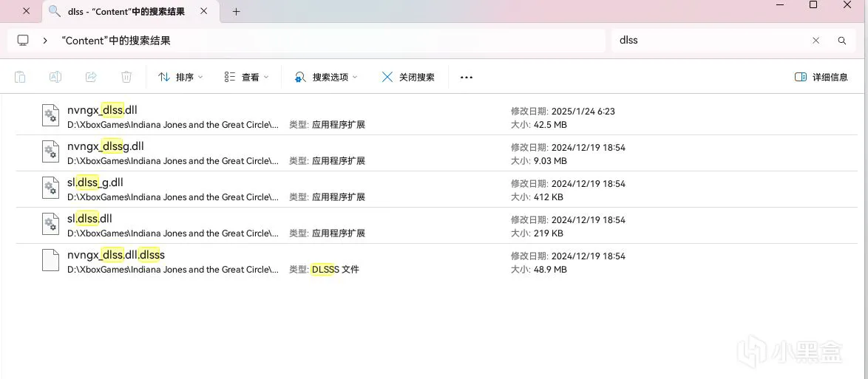
Task: Open the three-dot more options menu
Action: (466, 77)
